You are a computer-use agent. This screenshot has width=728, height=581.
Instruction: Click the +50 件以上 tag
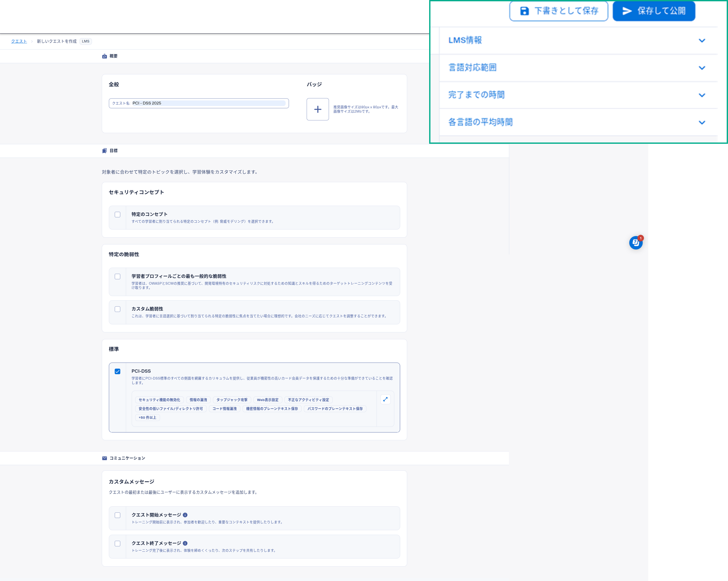(x=147, y=418)
